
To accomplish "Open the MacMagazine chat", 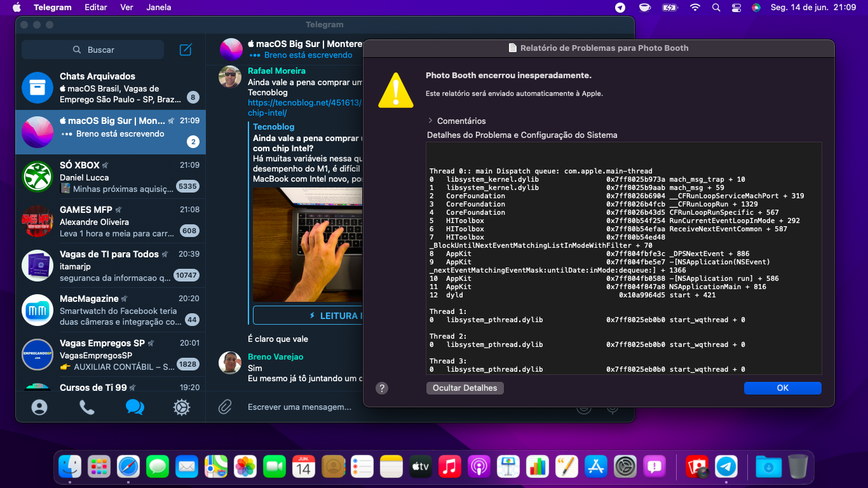I will point(111,310).
